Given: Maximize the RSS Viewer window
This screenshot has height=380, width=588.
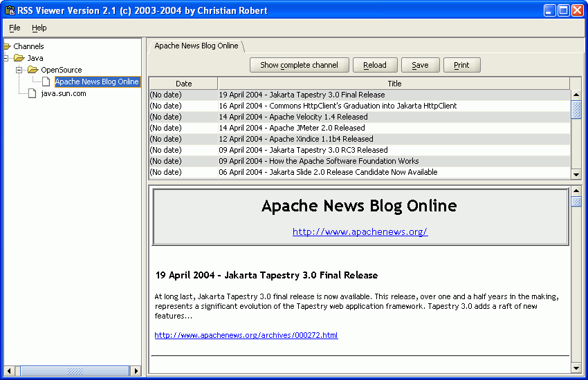Looking at the screenshot, I should point(564,10).
